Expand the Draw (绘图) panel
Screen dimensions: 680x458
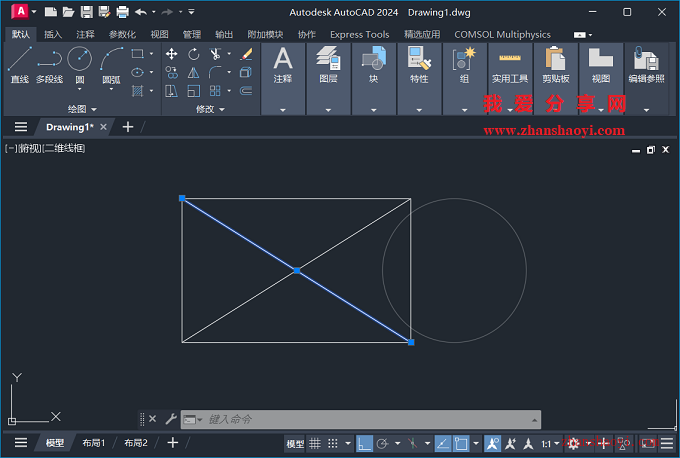point(82,109)
